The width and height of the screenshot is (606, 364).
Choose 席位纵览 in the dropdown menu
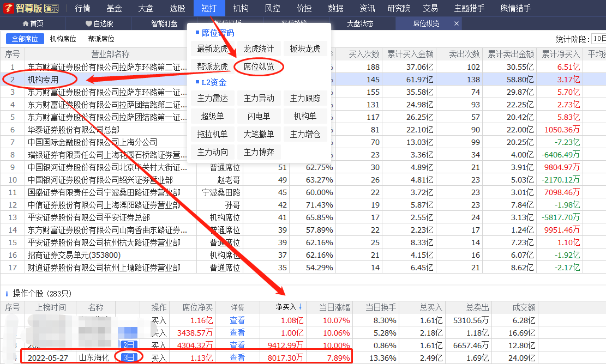(259, 66)
